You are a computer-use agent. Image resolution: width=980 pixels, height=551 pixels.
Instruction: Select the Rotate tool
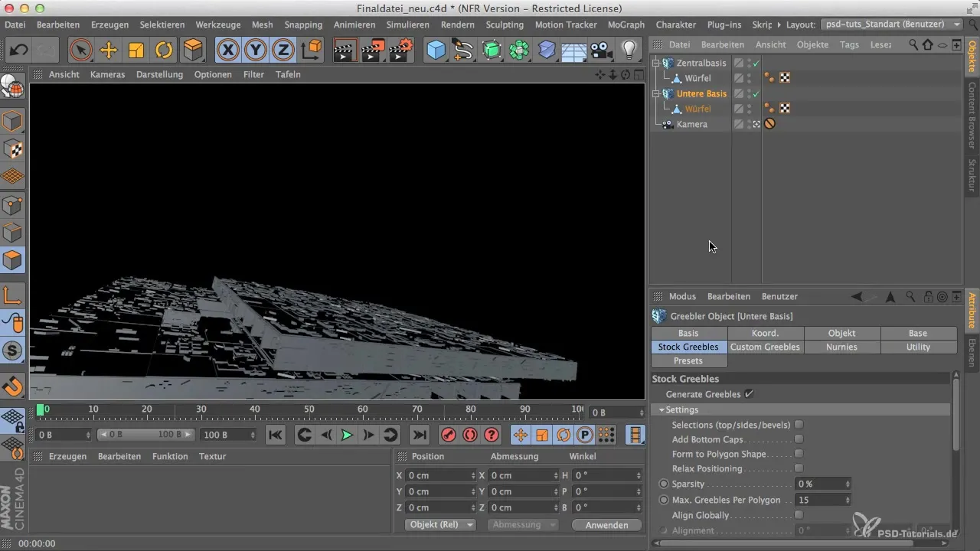click(x=164, y=51)
